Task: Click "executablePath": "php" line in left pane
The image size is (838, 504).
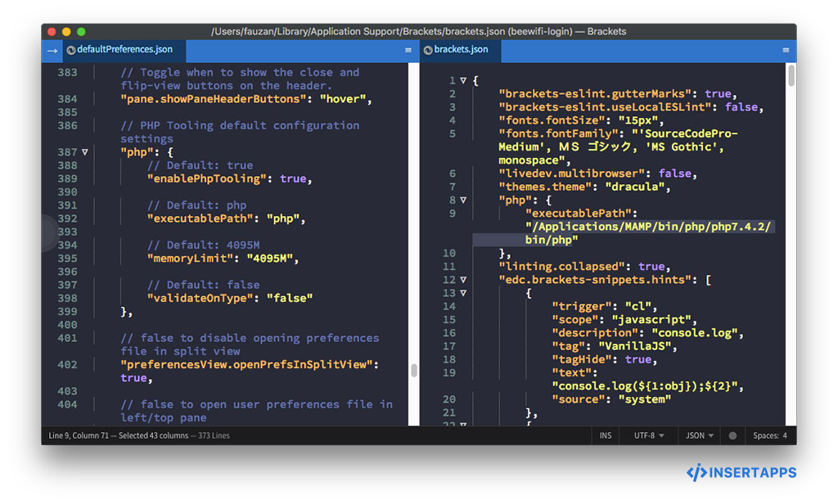Action: pyautogui.click(x=226, y=218)
